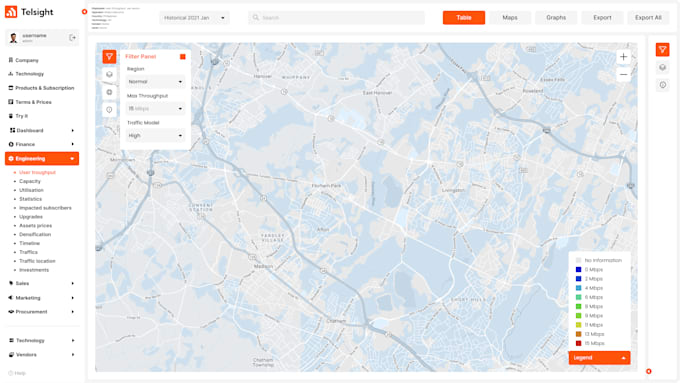The width and height of the screenshot is (680, 383).
Task: Click info icon on map's left toolbar
Action: pyautogui.click(x=109, y=110)
